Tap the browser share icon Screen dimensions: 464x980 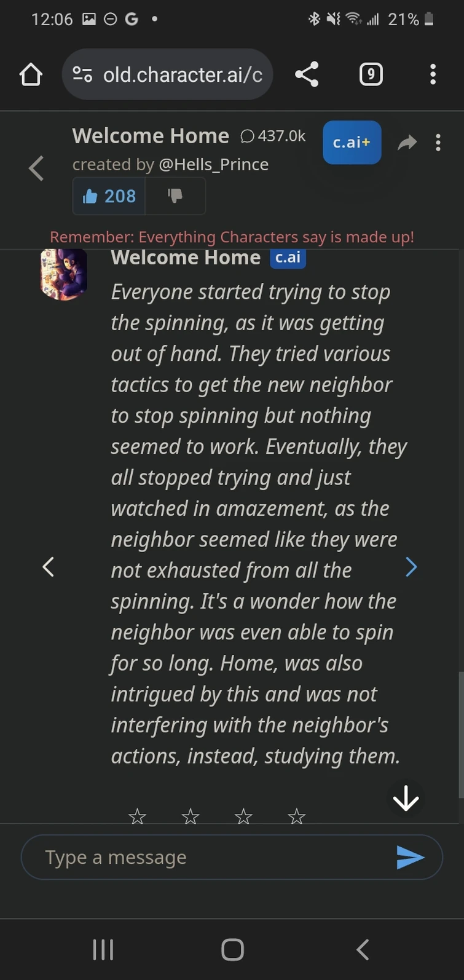pos(307,74)
